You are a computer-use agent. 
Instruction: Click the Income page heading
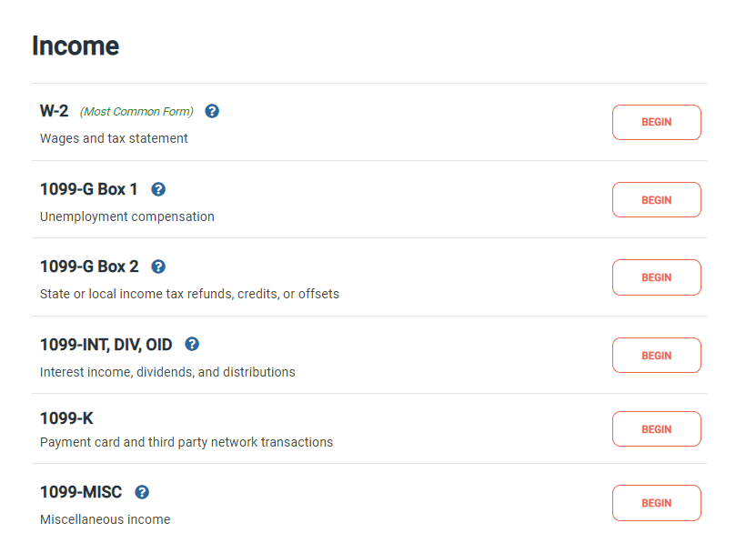tap(76, 45)
